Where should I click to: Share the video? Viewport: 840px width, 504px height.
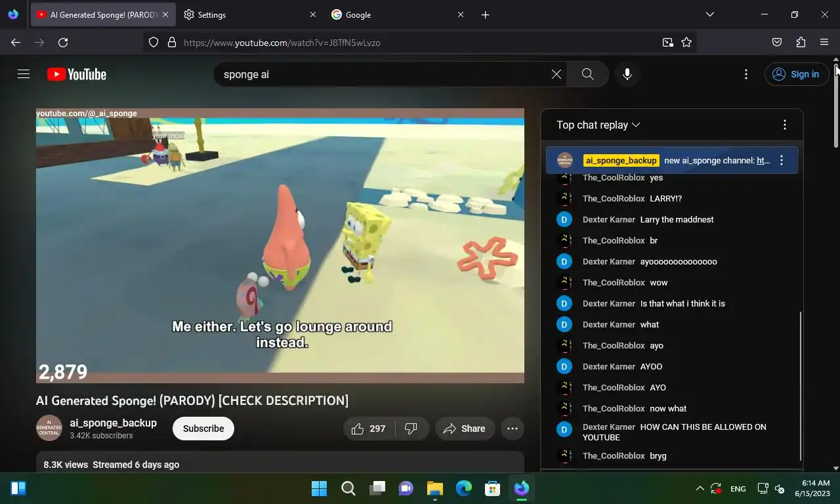pos(465,429)
